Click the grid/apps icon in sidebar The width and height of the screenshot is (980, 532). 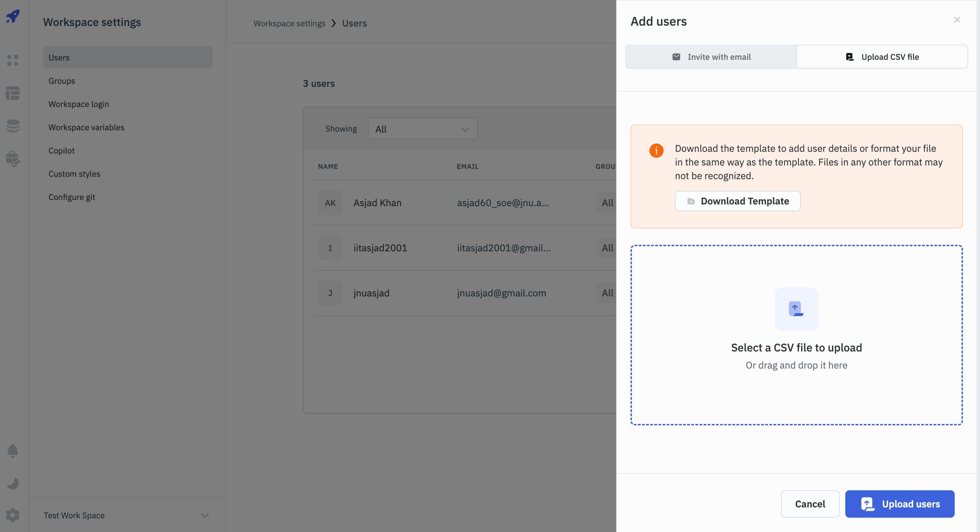point(13,59)
